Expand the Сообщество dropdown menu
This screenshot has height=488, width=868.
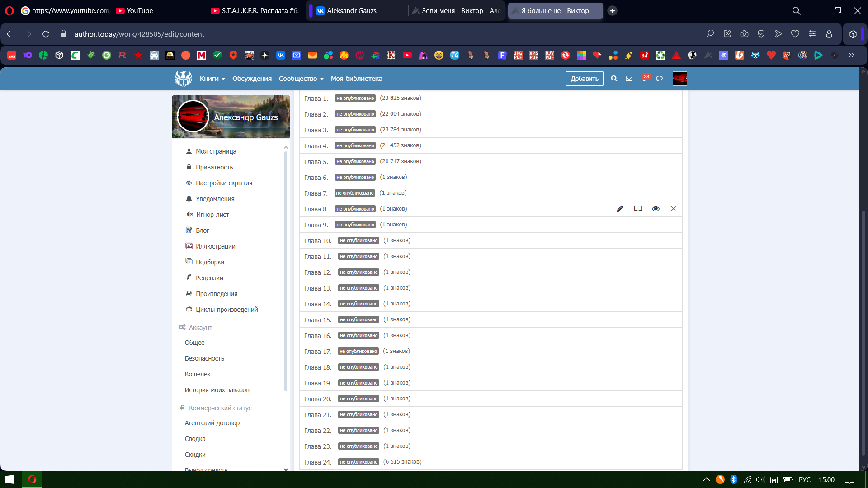pos(301,79)
